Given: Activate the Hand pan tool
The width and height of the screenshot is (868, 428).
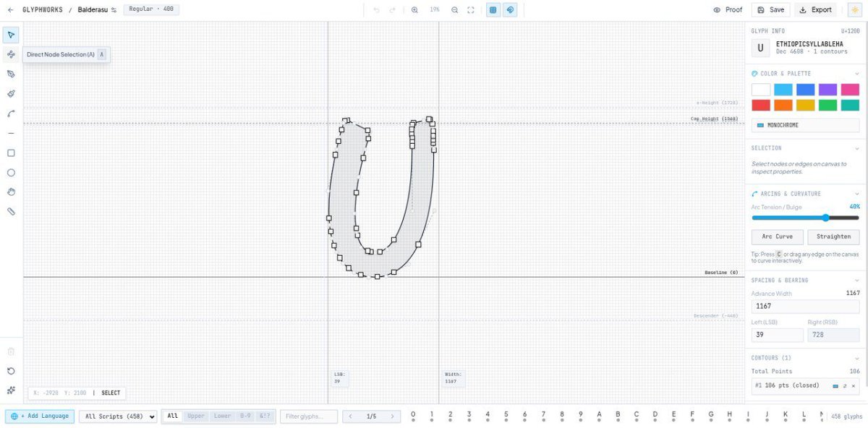Looking at the screenshot, I should (x=11, y=192).
